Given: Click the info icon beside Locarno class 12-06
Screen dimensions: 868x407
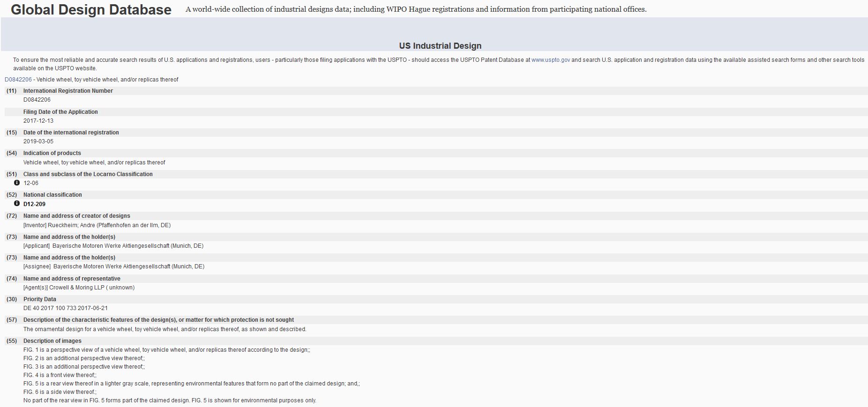Looking at the screenshot, I should click(17, 183).
